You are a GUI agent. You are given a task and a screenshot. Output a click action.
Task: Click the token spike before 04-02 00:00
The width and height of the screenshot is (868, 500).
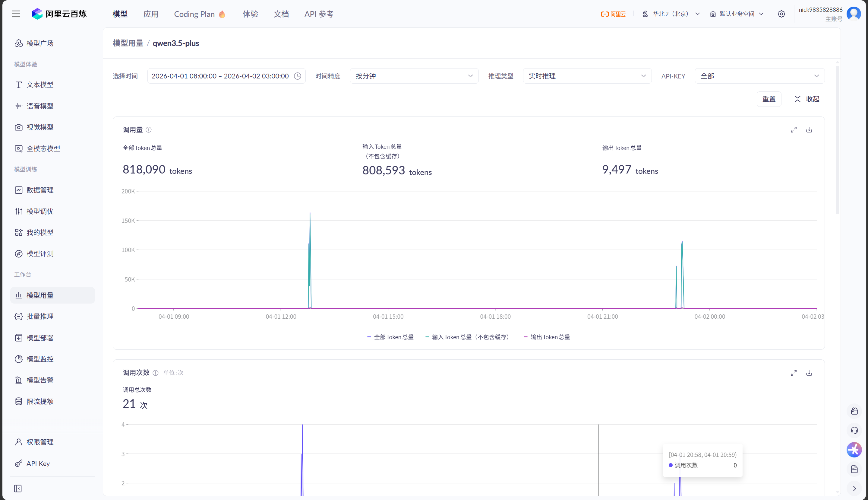click(682, 275)
